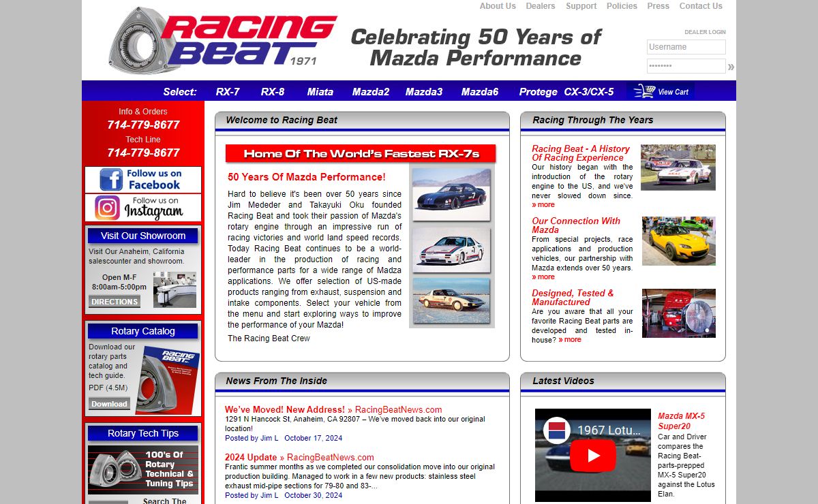This screenshot has width=818, height=504.
Task: Select CX-3/CX-5 in the vehicle bar
Action: point(589,92)
